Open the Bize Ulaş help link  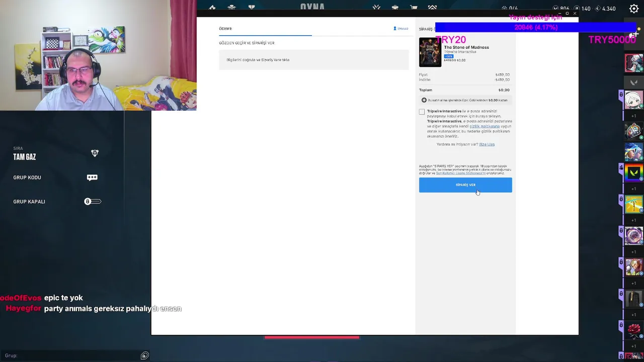click(x=487, y=144)
